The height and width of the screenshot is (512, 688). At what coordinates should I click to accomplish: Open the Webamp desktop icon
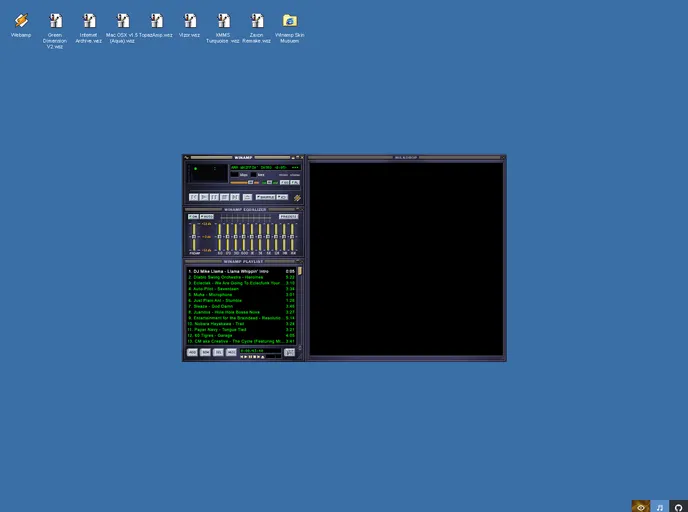click(21, 21)
